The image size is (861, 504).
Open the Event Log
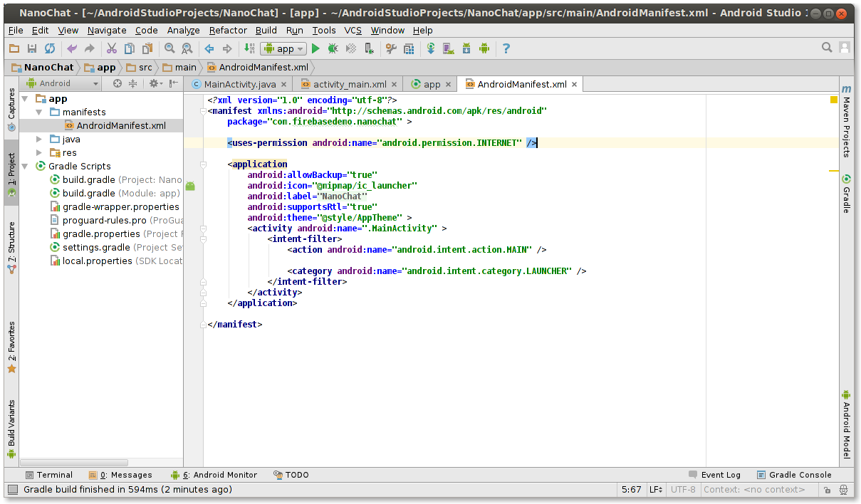pos(714,475)
